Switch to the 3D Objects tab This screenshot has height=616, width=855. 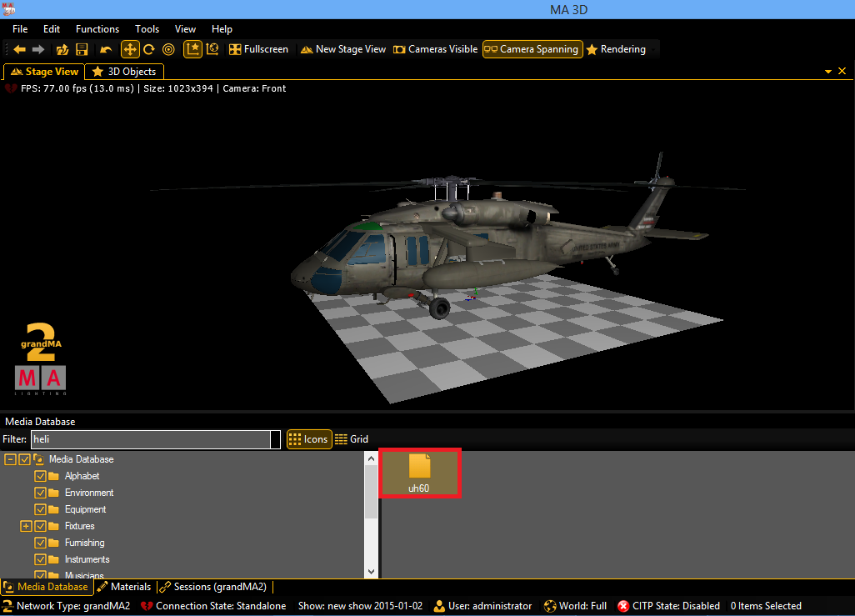click(x=125, y=72)
